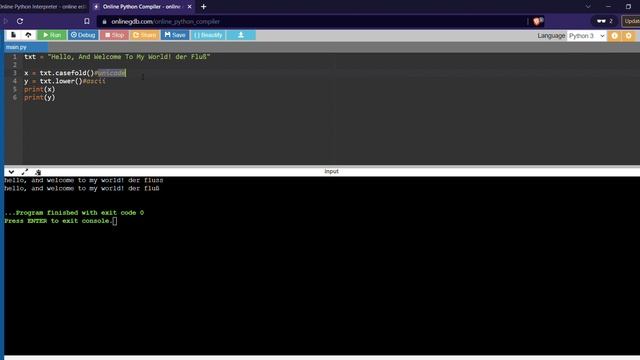The image size is (640, 360).
Task: Click the browser forward navigation arrow
Action: coord(6,21)
